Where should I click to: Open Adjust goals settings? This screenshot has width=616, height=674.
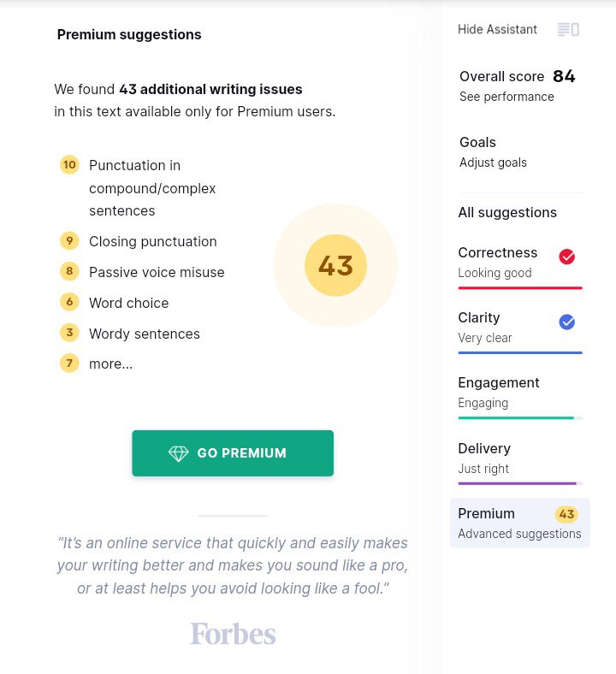(493, 163)
